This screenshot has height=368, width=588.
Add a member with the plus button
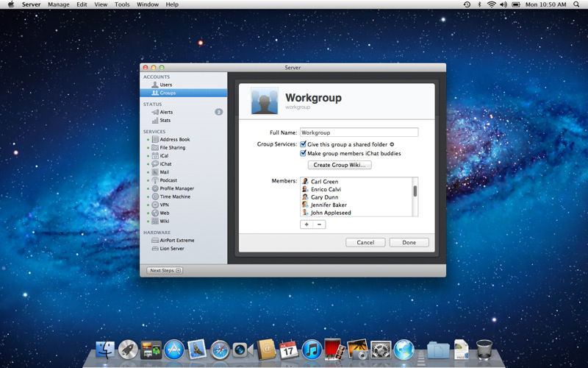pyautogui.click(x=306, y=224)
